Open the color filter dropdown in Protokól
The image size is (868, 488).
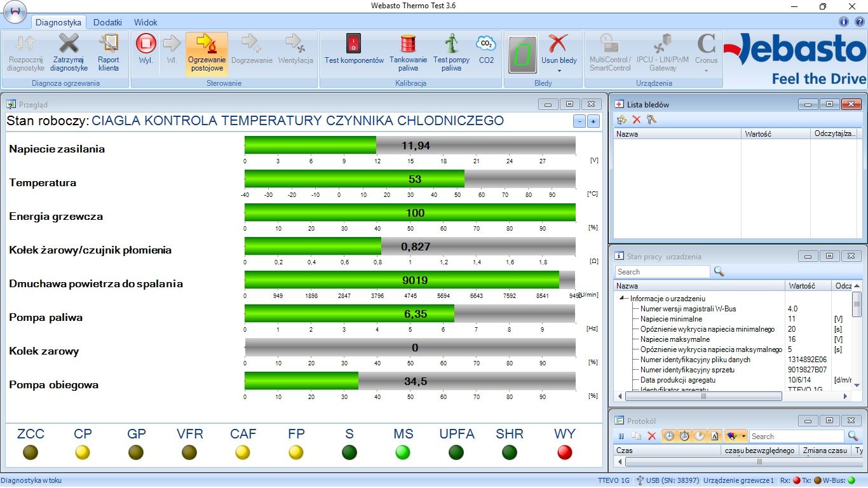744,436
